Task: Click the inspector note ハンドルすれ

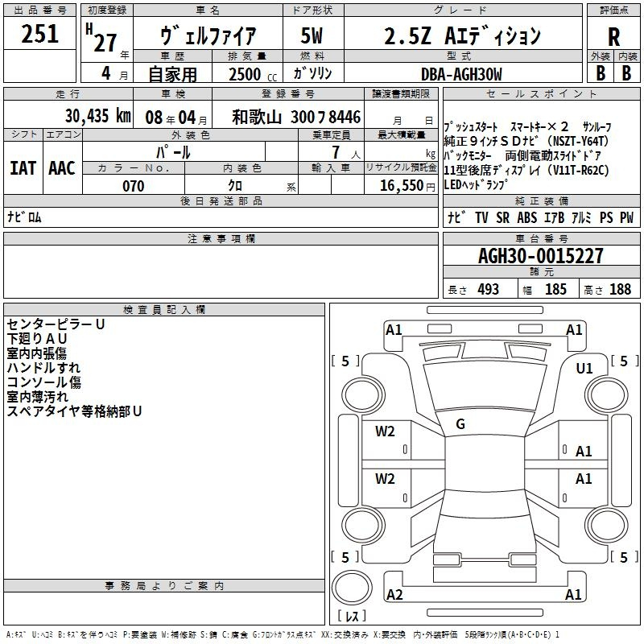Action: [x=43, y=368]
